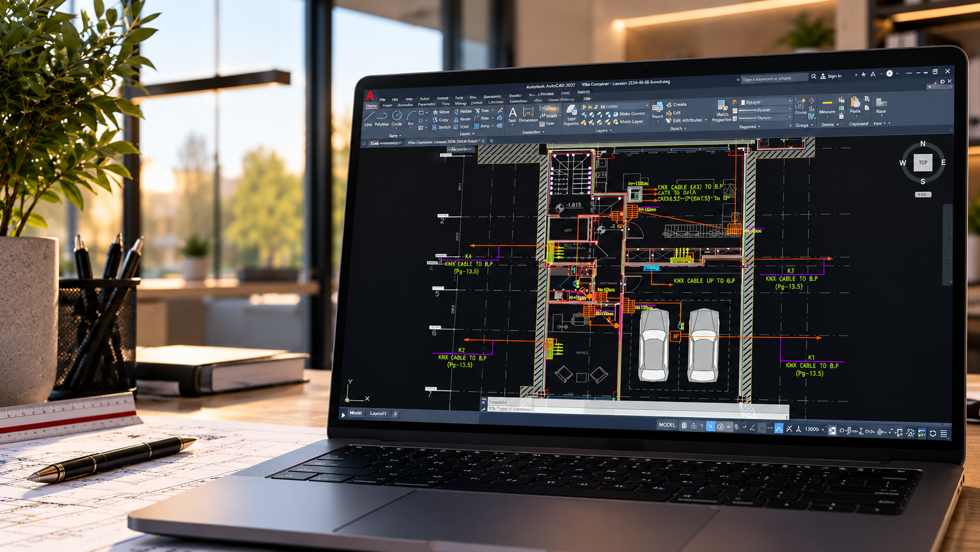The width and height of the screenshot is (980, 552).
Task: Click TOP face on the ViewCube
Action: (923, 162)
